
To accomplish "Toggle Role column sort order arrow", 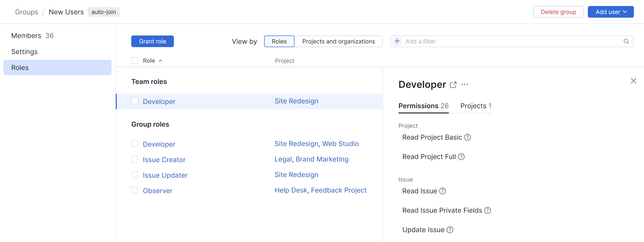I will point(161,61).
